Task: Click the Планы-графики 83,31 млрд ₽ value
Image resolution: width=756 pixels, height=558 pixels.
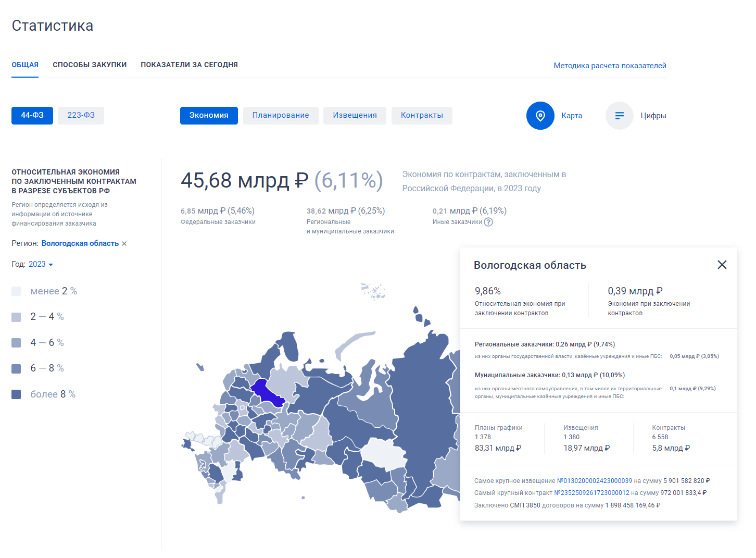Action: click(x=498, y=448)
